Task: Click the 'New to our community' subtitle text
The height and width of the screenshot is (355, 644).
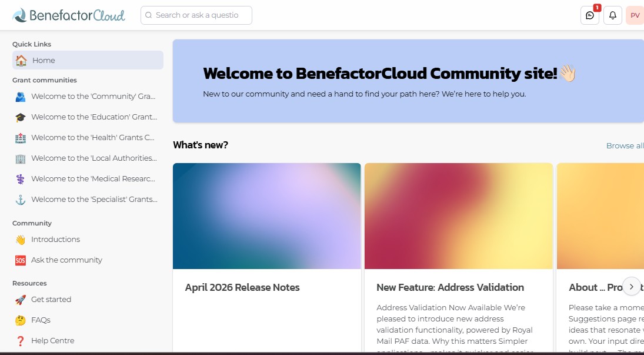Action: point(364,94)
